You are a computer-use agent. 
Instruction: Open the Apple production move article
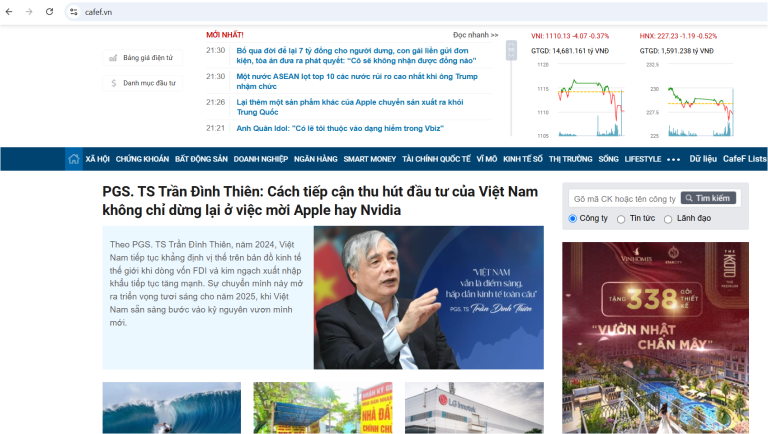point(350,107)
